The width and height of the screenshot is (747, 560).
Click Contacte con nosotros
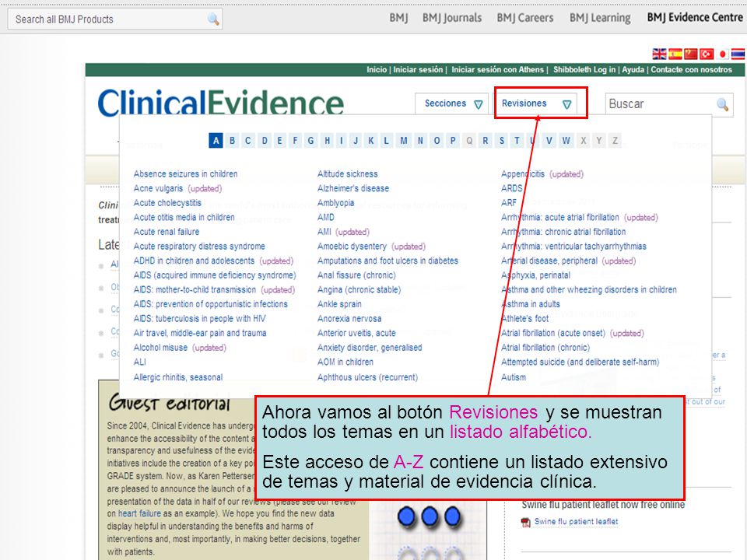tap(691, 69)
